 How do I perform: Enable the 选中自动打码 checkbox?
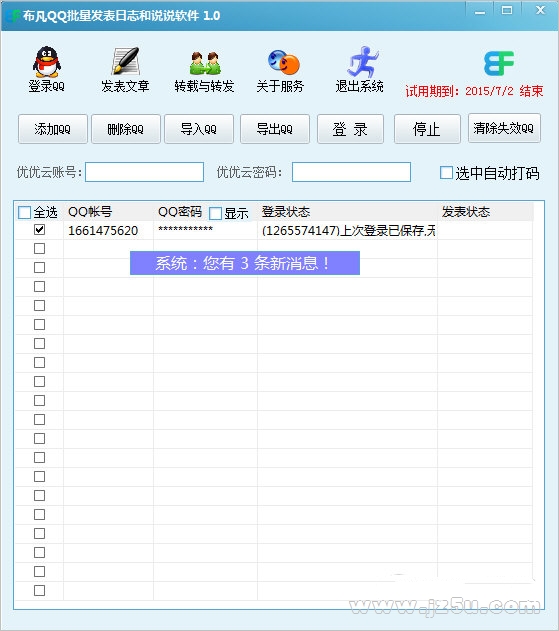tap(446, 173)
